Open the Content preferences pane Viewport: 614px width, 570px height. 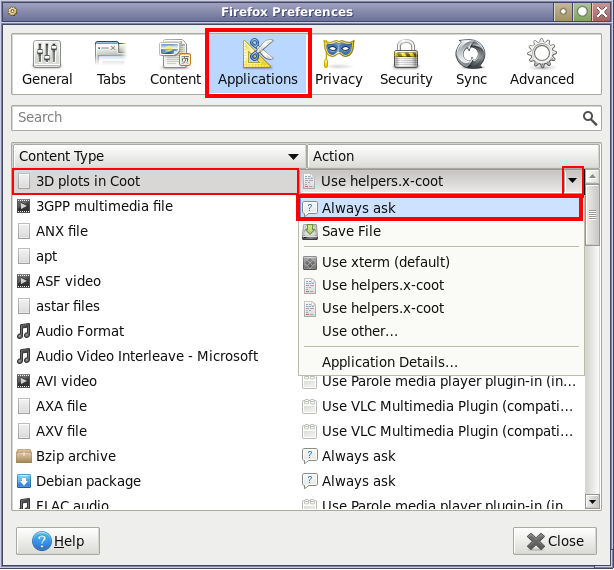pyautogui.click(x=175, y=63)
